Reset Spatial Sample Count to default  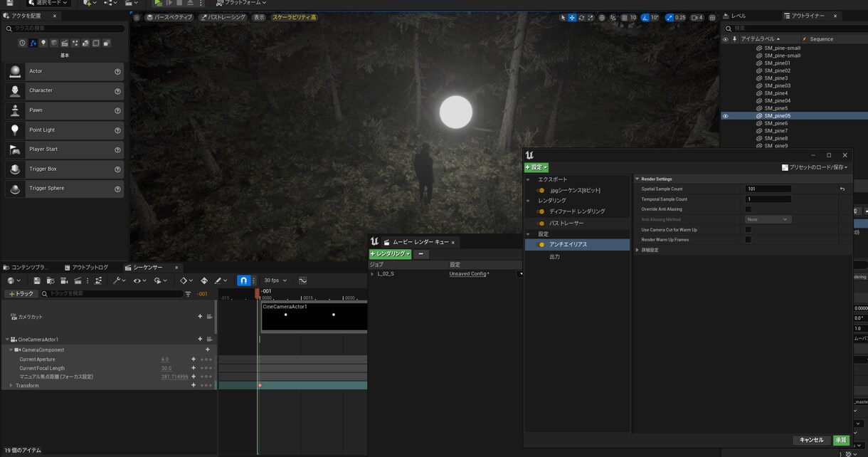842,189
